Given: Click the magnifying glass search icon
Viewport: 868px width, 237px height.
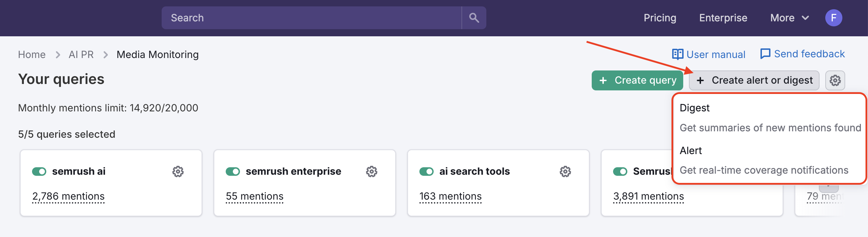Looking at the screenshot, I should click(474, 18).
